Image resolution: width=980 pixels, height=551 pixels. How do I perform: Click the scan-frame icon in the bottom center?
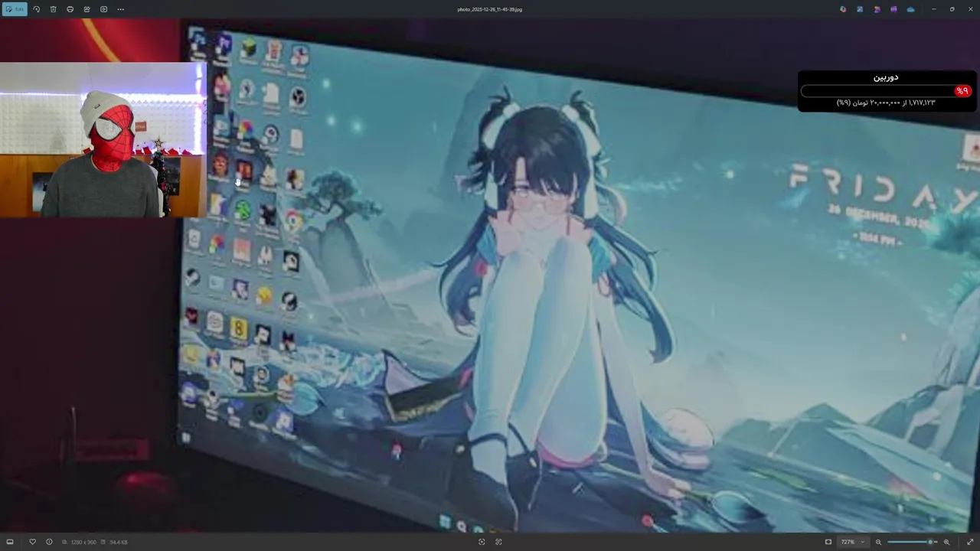(482, 542)
